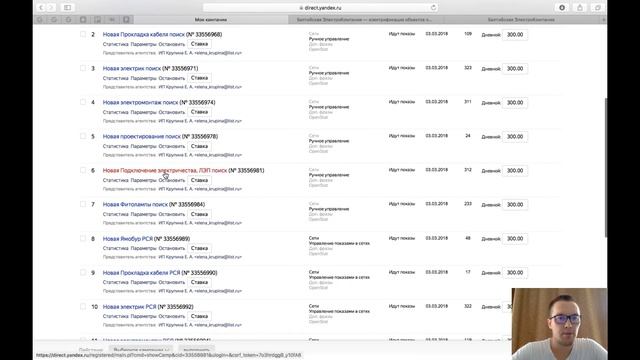Click Ставка button for Новая Подключение электричества
Viewport: 640px width, 360px height.
coord(199,180)
